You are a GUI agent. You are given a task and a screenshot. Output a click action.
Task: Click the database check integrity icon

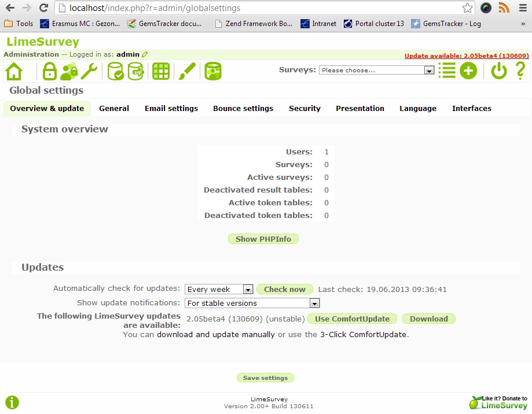[x=116, y=71]
